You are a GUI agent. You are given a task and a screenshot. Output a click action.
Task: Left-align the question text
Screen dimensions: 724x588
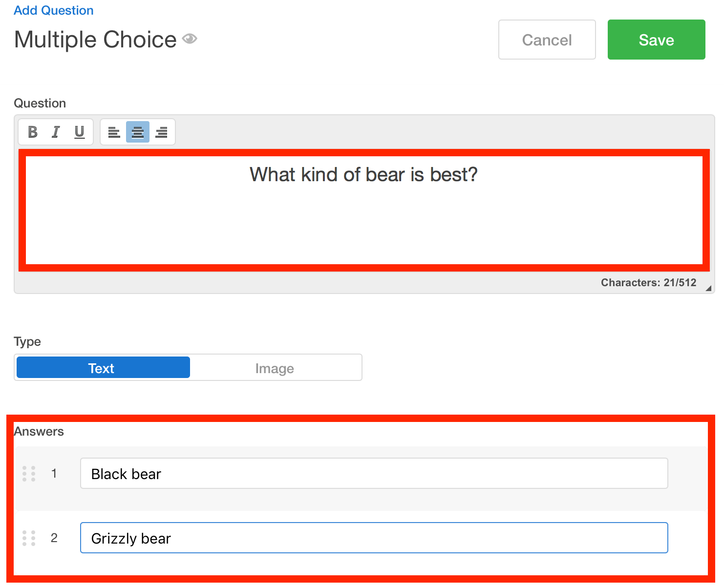[113, 132]
